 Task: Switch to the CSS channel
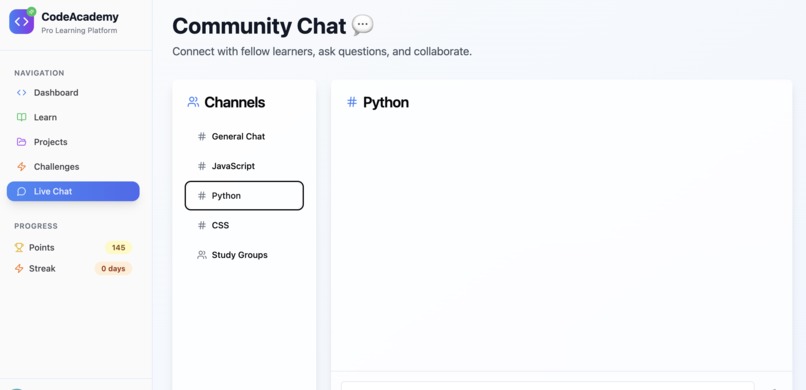click(244, 226)
